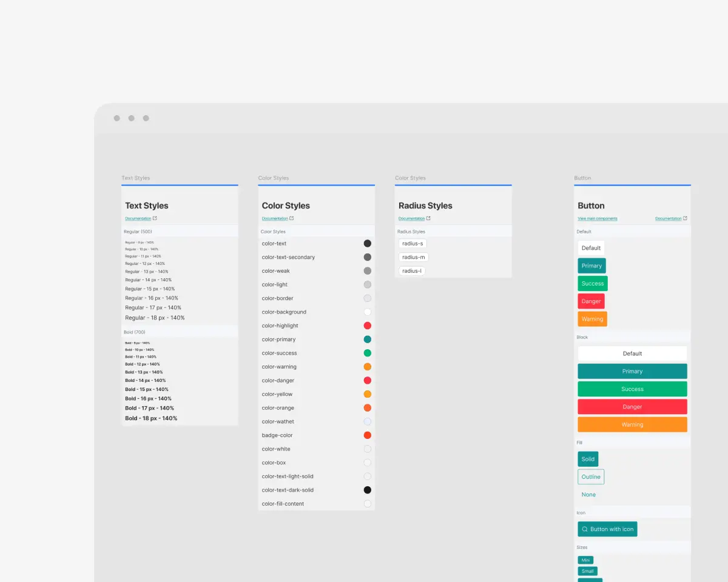Select the radius-l chip
728x582 pixels.
412,271
